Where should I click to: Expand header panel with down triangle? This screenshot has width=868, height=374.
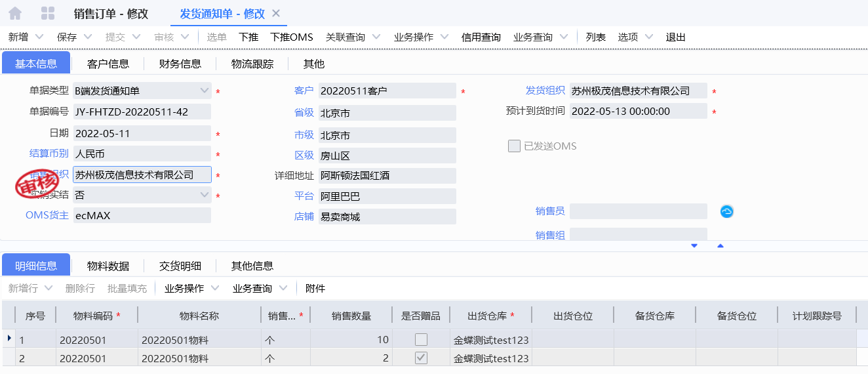(694, 246)
